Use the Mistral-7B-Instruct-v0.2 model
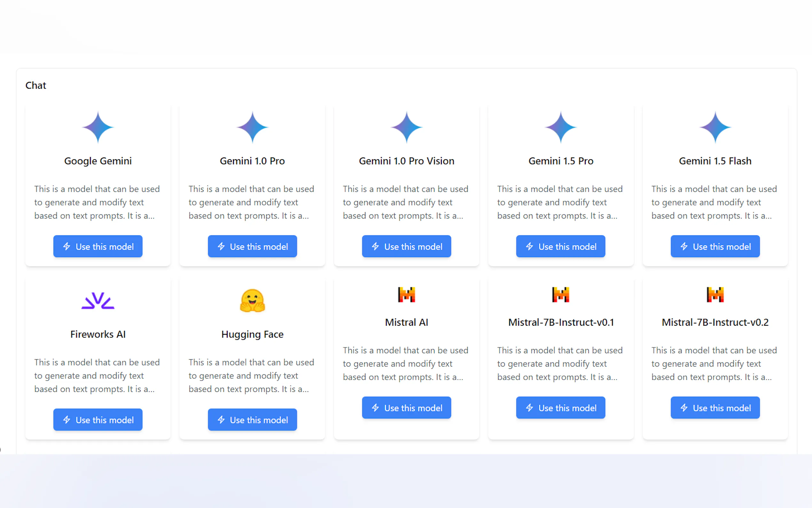Viewport: 812px width, 508px height. point(715,408)
